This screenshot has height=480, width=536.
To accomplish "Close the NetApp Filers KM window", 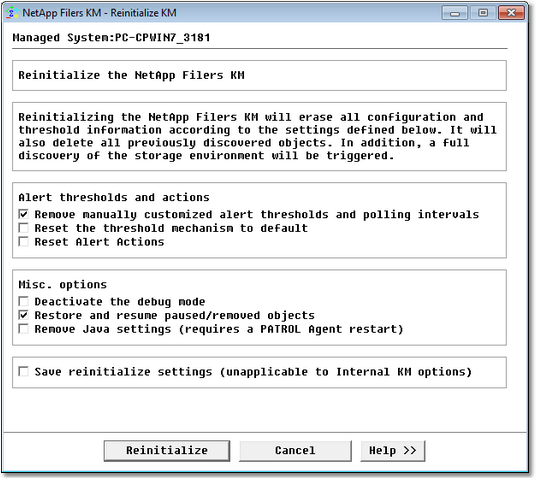I will point(511,13).
